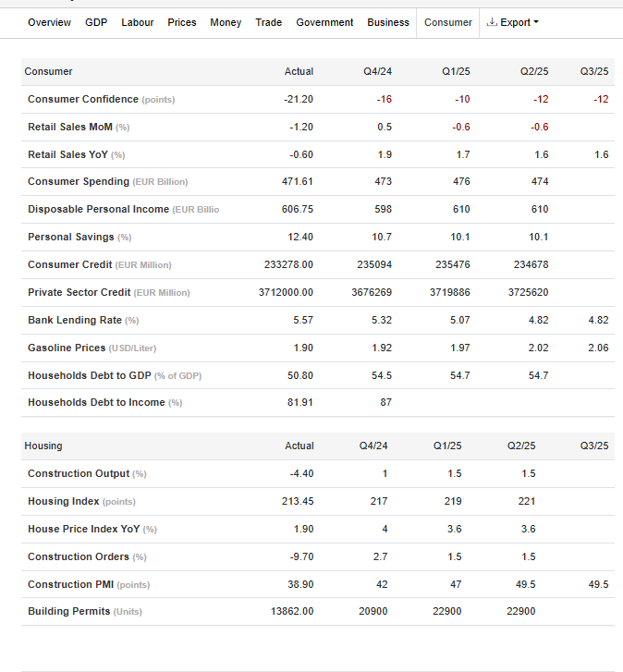Switch to the GDP tab
Screen dimensions: 623x672
click(x=96, y=22)
